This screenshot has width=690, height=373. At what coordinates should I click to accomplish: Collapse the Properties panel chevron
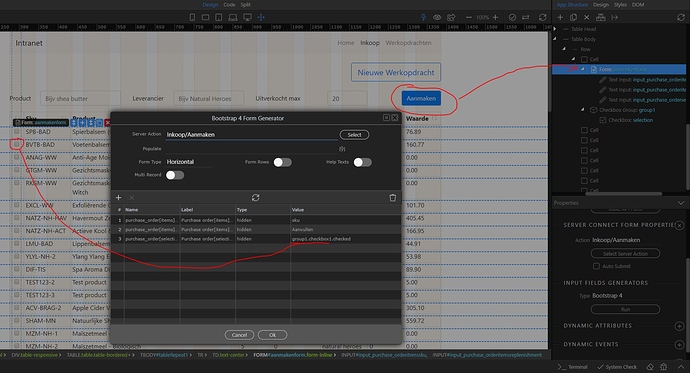pyautogui.click(x=681, y=203)
